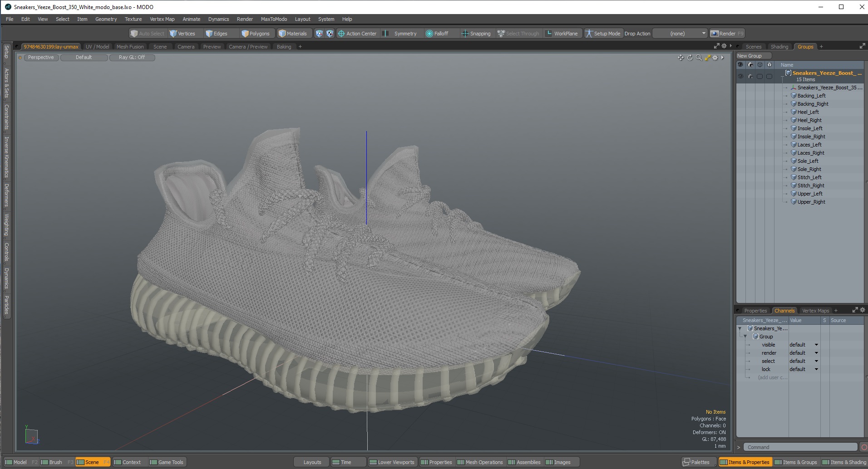The height and width of the screenshot is (469, 868).
Task: Click the orange viewport maximize arrows icon
Action: 707,58
